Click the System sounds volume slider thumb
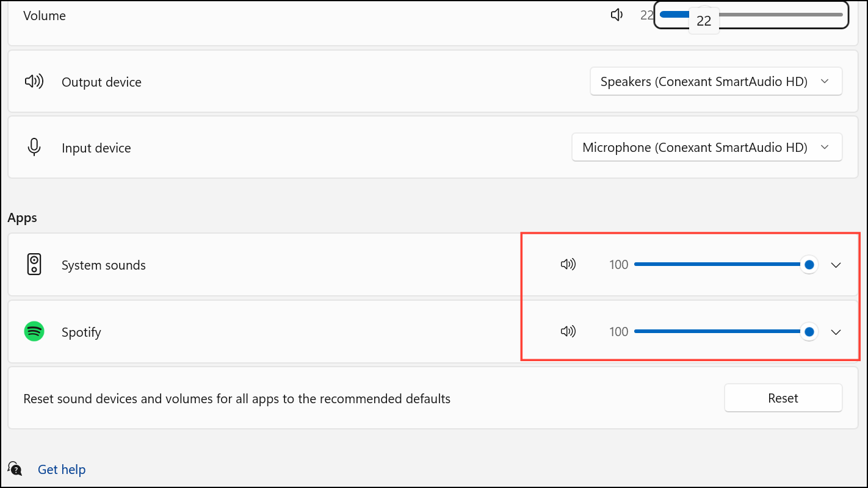 click(x=809, y=264)
